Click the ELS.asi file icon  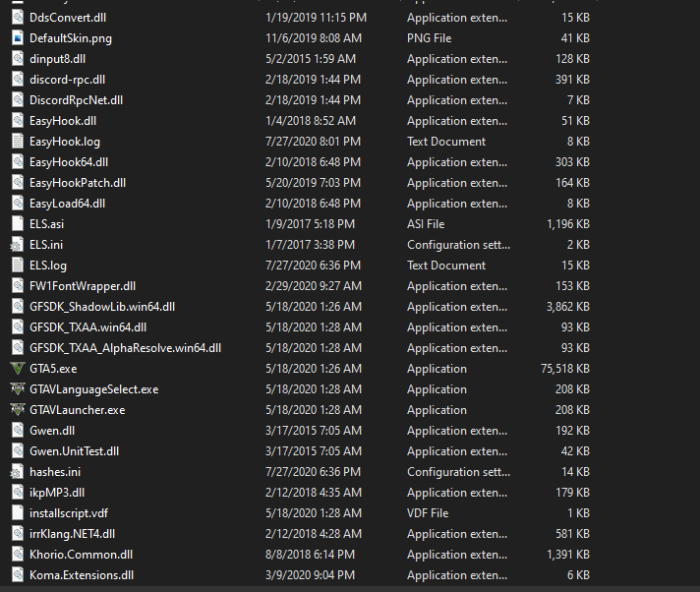(18, 223)
